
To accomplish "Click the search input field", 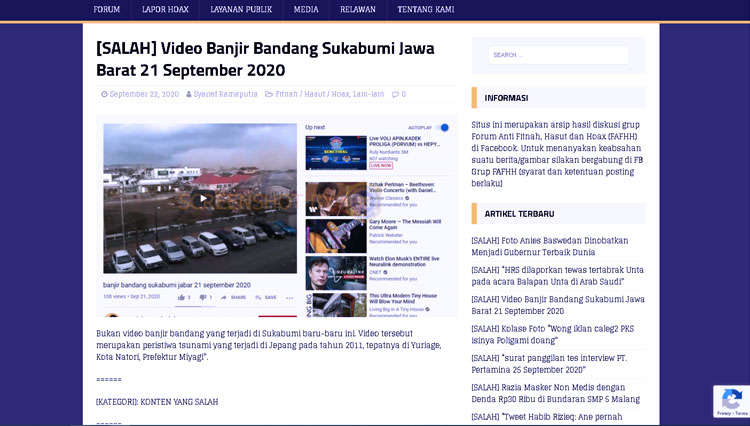I will (558, 55).
